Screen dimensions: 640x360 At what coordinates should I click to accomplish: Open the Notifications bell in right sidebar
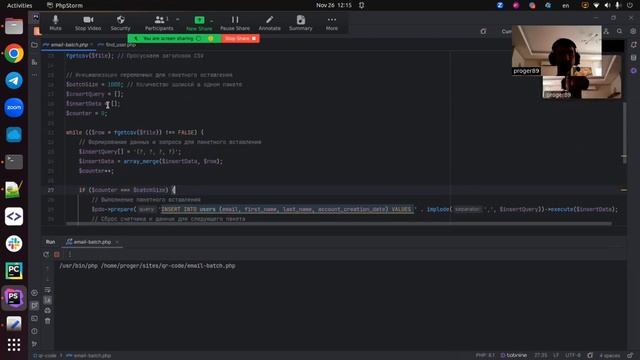click(633, 44)
